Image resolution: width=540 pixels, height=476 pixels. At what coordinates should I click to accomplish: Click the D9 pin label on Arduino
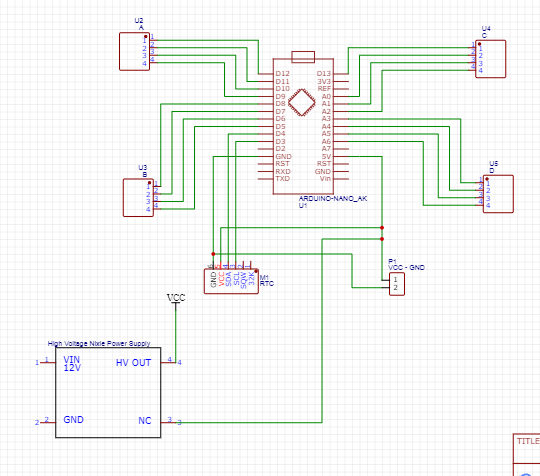click(280, 96)
